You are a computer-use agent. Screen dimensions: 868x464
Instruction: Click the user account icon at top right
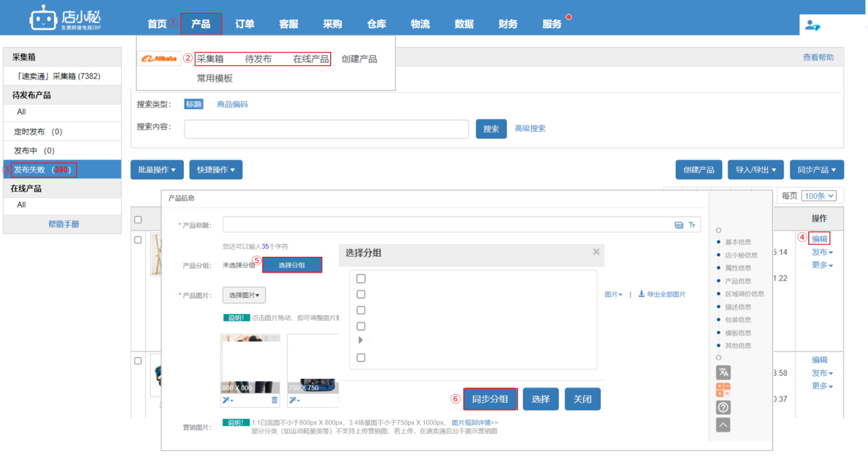point(812,25)
